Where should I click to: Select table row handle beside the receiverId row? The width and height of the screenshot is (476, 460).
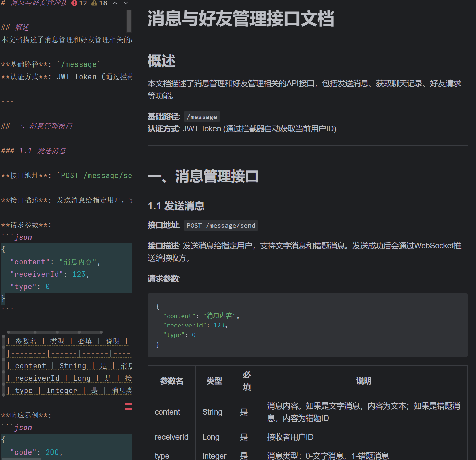pyautogui.click(x=3, y=378)
